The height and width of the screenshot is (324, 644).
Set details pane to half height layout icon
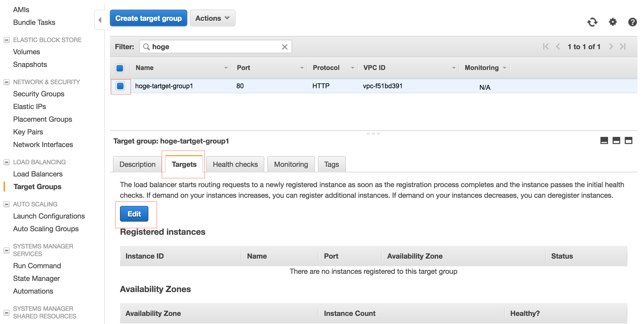pyautogui.click(x=616, y=140)
